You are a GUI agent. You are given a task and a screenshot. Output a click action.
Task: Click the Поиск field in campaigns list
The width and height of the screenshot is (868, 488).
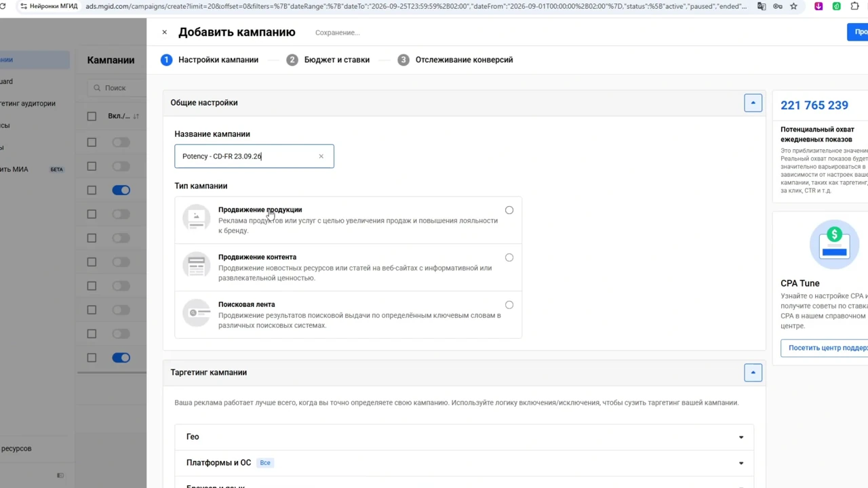pyautogui.click(x=117, y=88)
